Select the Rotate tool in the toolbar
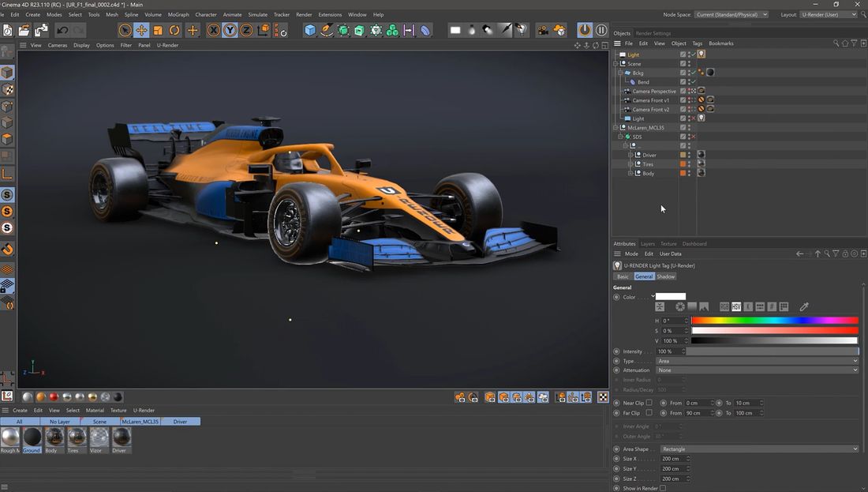The width and height of the screenshot is (868, 492). [x=174, y=30]
